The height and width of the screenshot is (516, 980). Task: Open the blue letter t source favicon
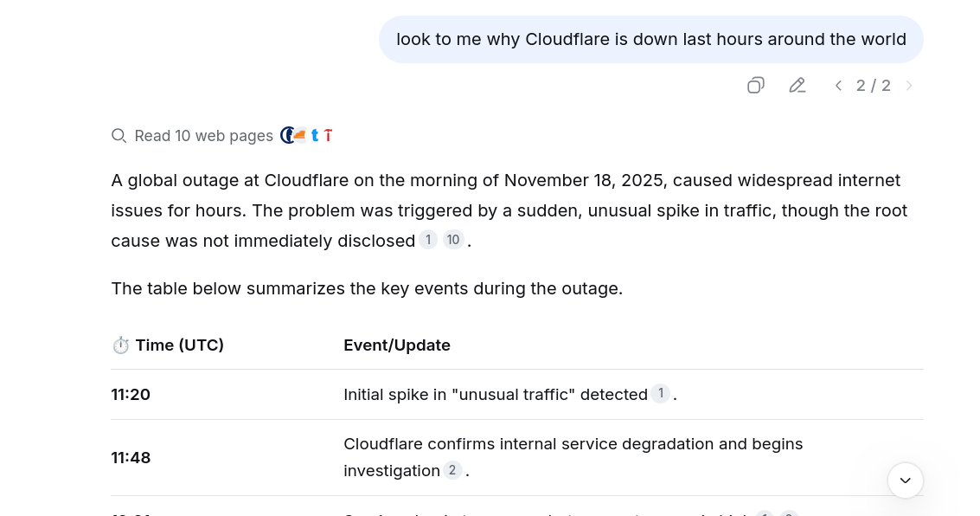315,135
